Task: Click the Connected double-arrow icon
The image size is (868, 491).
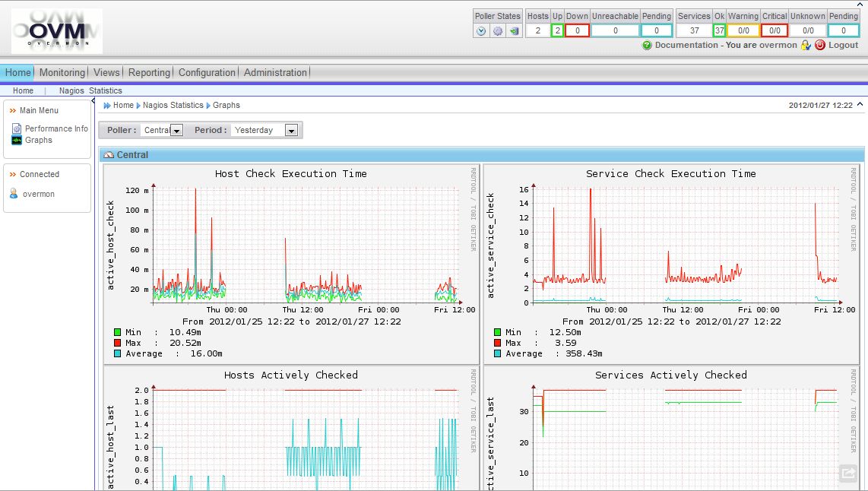Action: (x=13, y=174)
